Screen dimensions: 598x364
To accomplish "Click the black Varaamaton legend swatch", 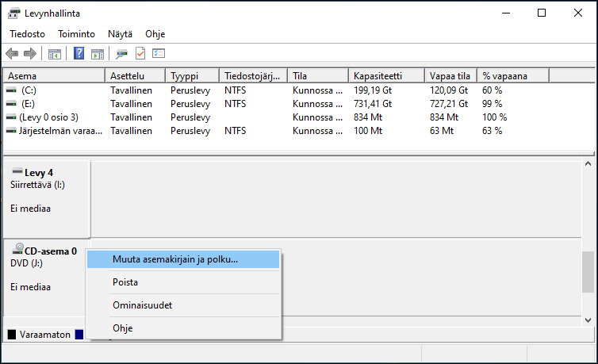I will 11,334.
